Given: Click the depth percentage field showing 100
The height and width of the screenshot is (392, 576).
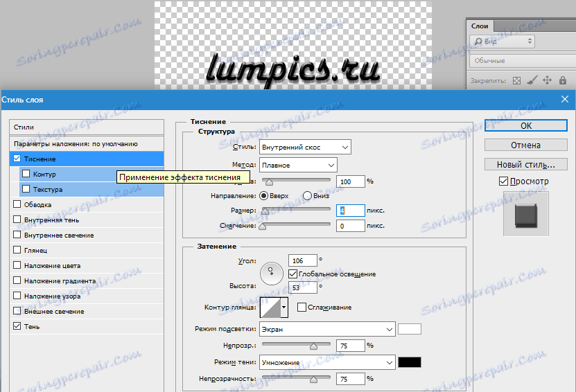Looking at the screenshot, I should point(351,181).
